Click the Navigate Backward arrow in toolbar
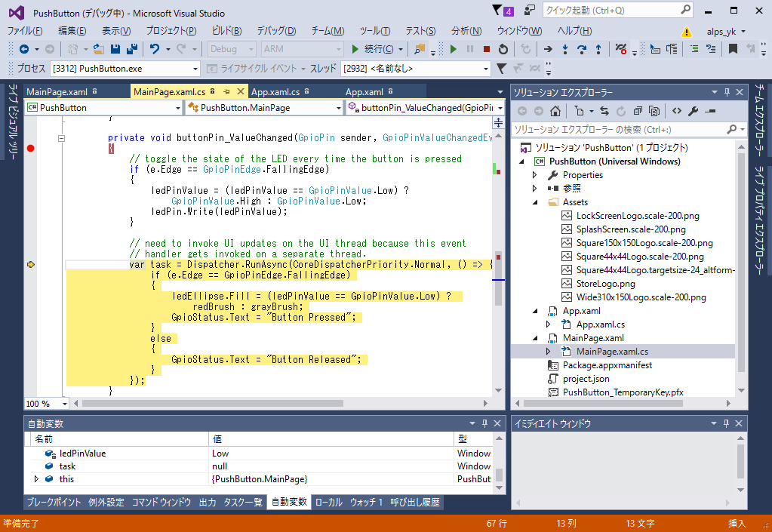Image resolution: width=772 pixels, height=532 pixels. point(23,49)
